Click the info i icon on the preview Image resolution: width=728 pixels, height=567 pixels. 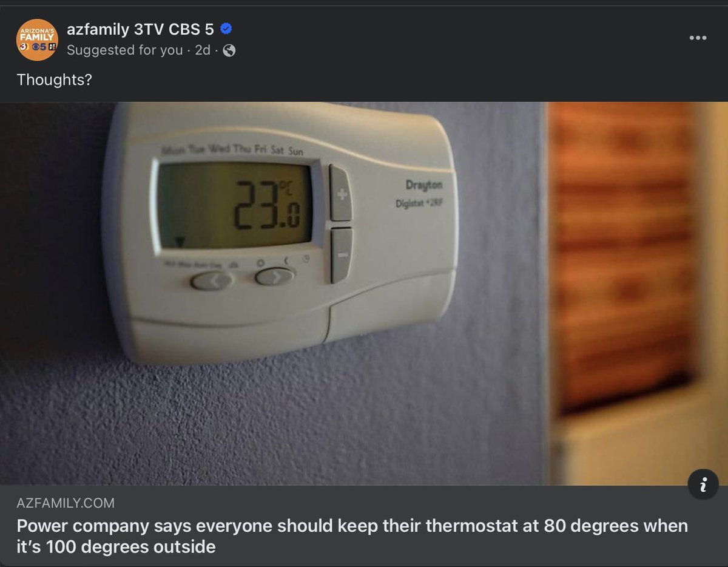coord(703,485)
